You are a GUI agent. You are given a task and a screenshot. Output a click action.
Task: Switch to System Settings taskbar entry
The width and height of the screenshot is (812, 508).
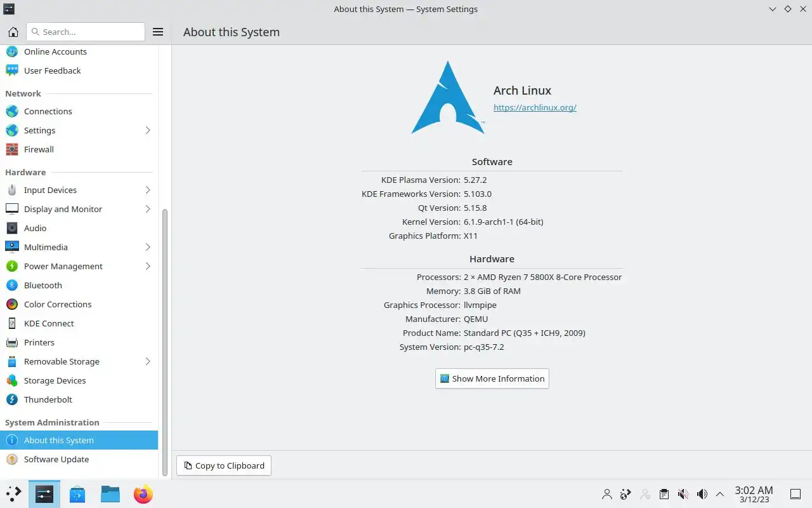coord(44,494)
